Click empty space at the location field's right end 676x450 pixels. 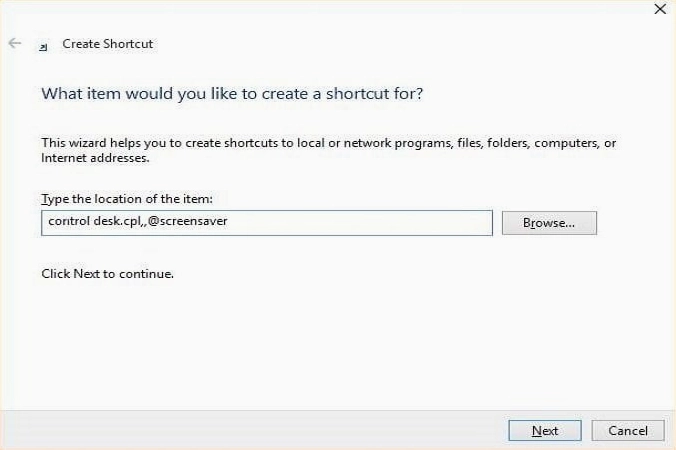440,222
